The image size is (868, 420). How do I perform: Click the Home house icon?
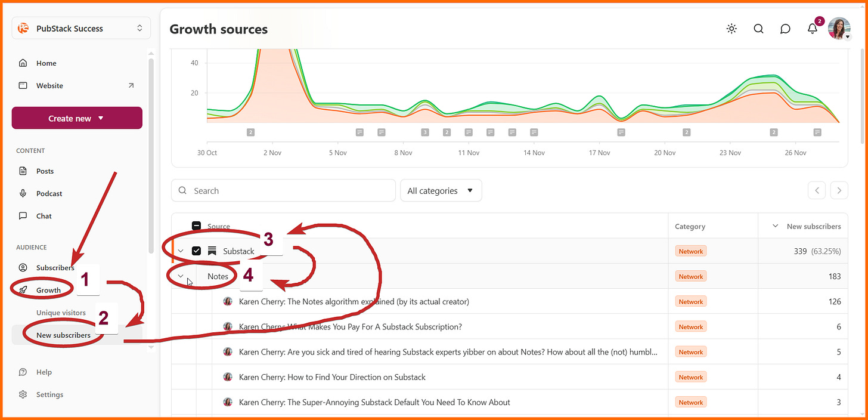point(23,63)
